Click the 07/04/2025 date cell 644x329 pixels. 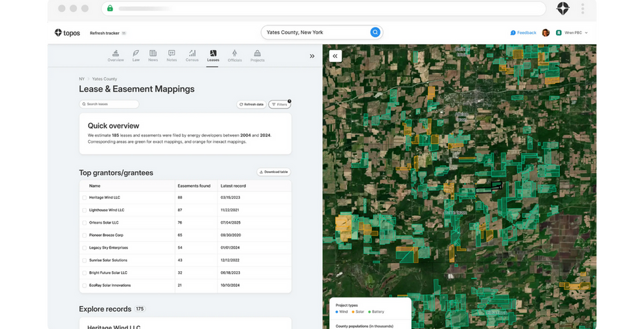[x=231, y=223]
